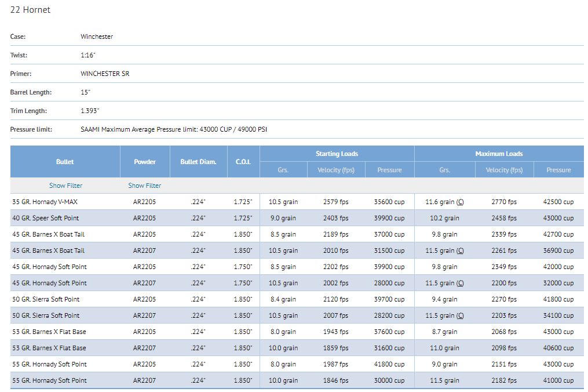
Task: Open the Bullet column Show Filter link
Action: [x=65, y=186]
